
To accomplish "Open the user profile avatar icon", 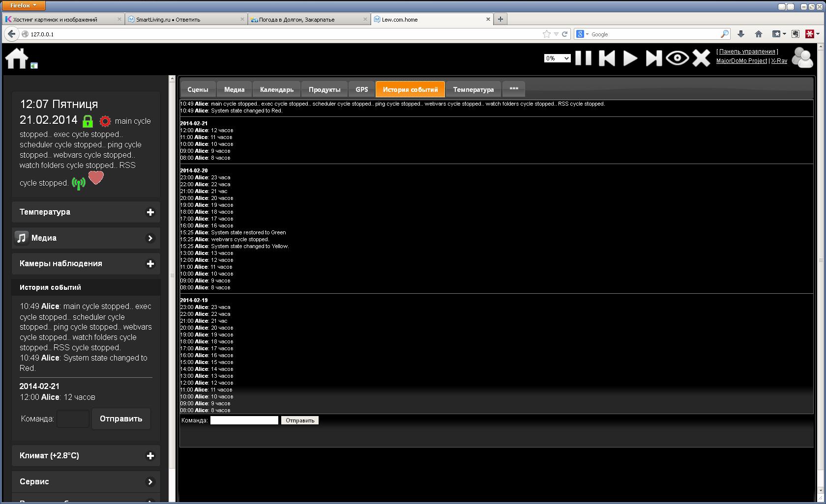I will point(802,57).
